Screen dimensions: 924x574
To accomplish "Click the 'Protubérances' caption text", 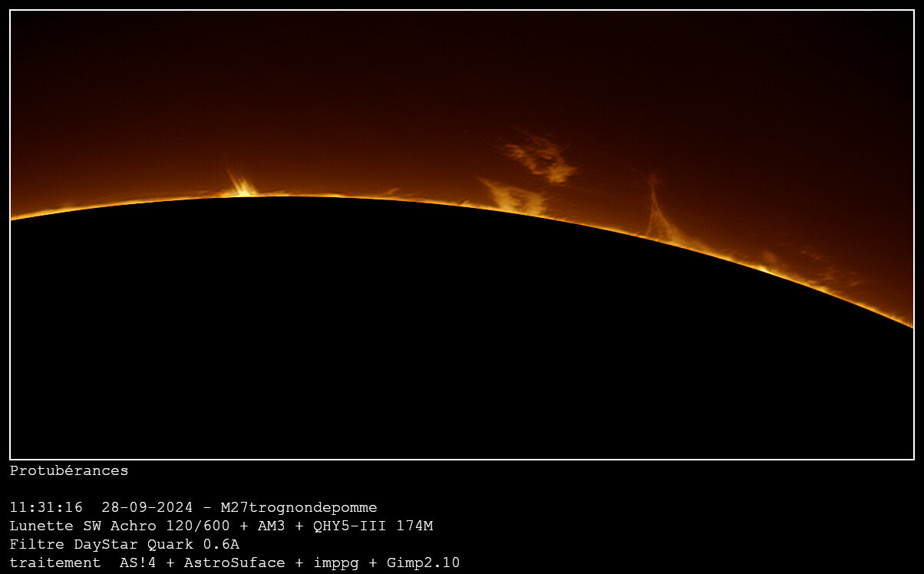I will [69, 470].
